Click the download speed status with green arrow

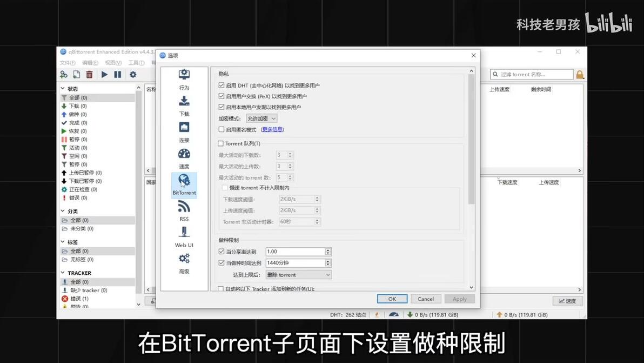432,314
